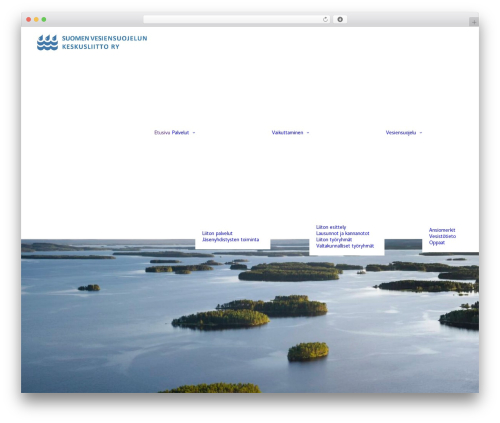Open the Palvelut menu item
Image resolution: width=500 pixels, height=423 pixels.
pyautogui.click(x=180, y=133)
